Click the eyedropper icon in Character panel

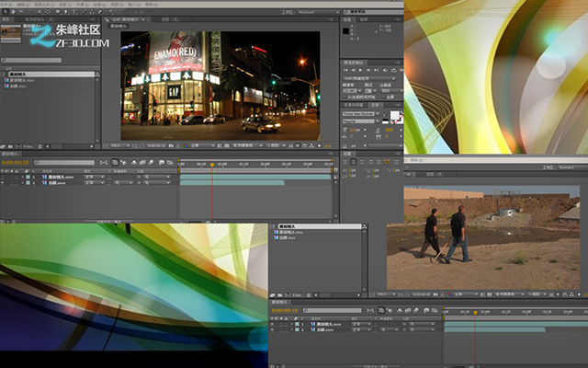386,114
